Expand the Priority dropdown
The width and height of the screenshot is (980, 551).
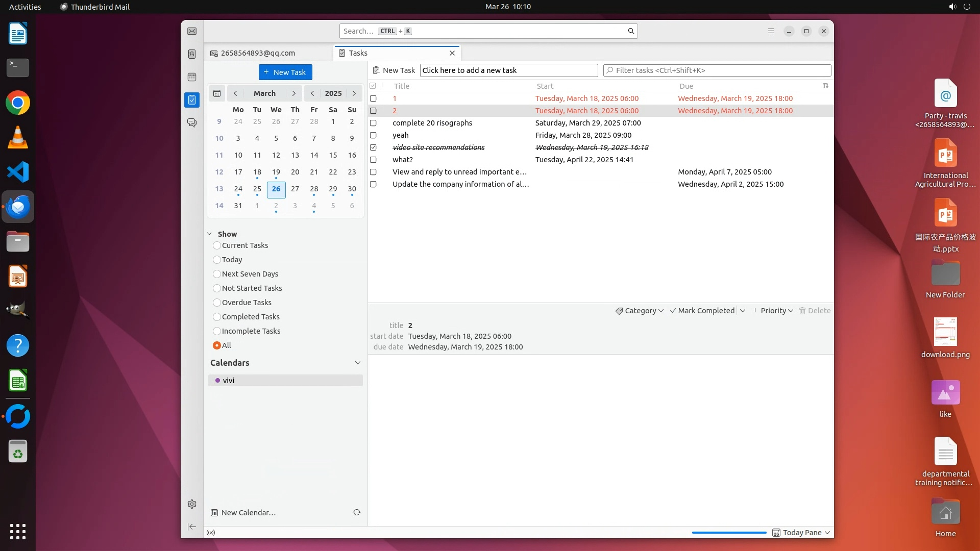coord(774,311)
